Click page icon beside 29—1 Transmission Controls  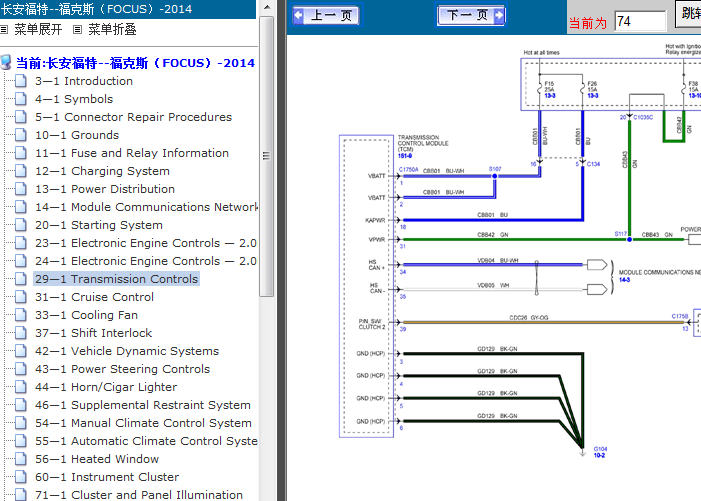[x=21, y=279]
